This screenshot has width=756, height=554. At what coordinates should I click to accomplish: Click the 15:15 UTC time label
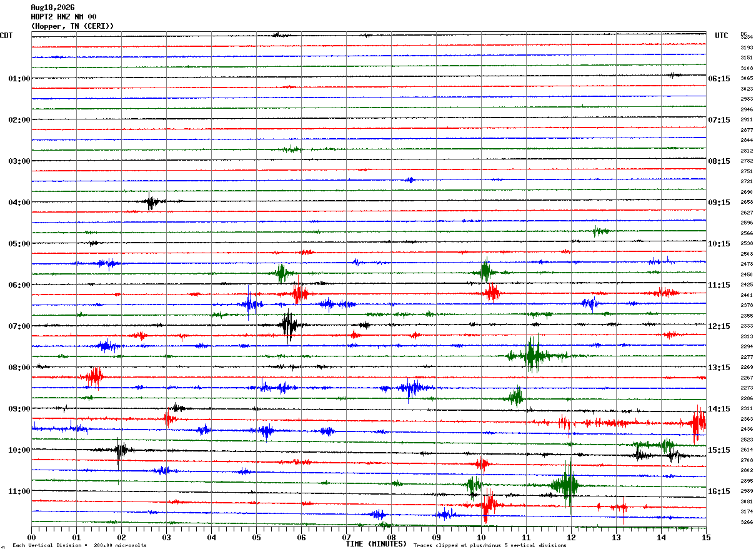click(x=719, y=450)
